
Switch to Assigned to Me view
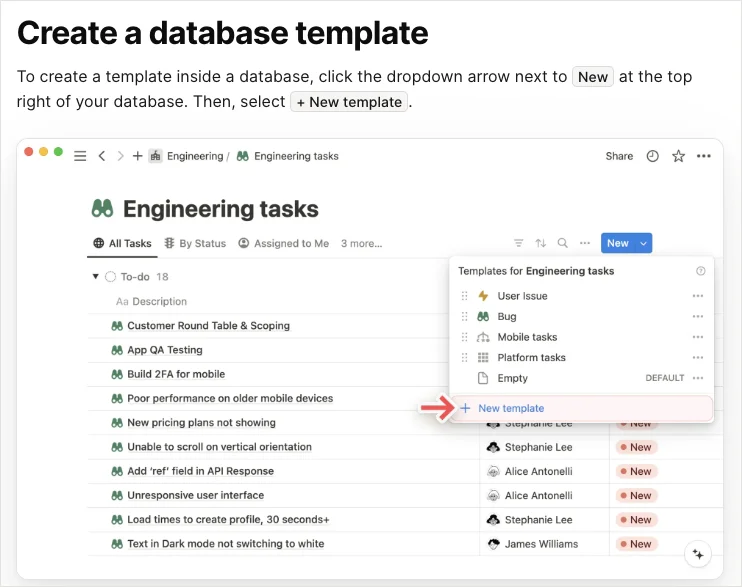[x=283, y=243]
